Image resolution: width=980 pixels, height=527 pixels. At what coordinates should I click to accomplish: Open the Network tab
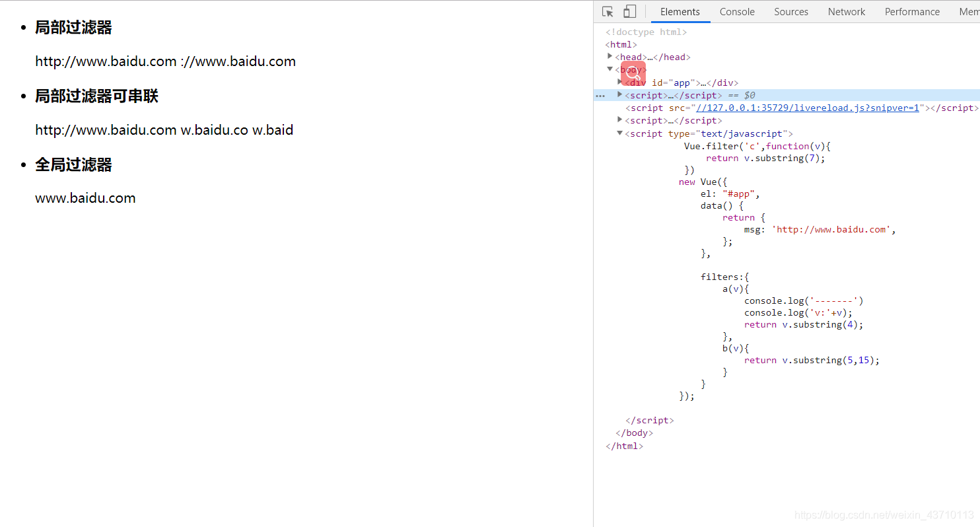(847, 12)
